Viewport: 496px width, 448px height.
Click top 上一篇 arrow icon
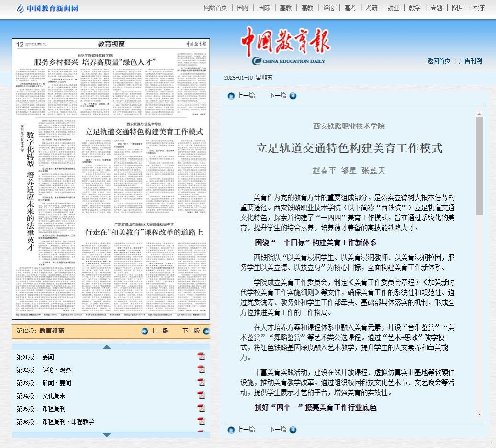(231, 96)
